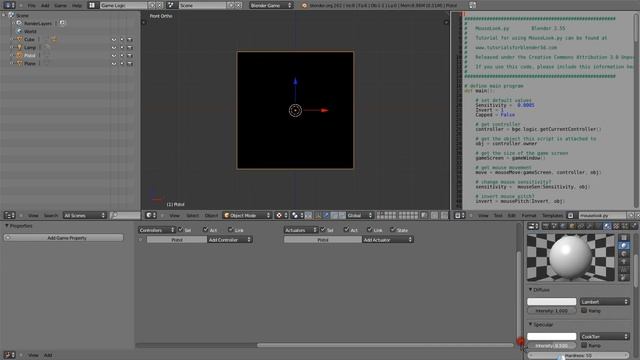Click the white specular color swatch
640x360 pixels.
coord(551,336)
